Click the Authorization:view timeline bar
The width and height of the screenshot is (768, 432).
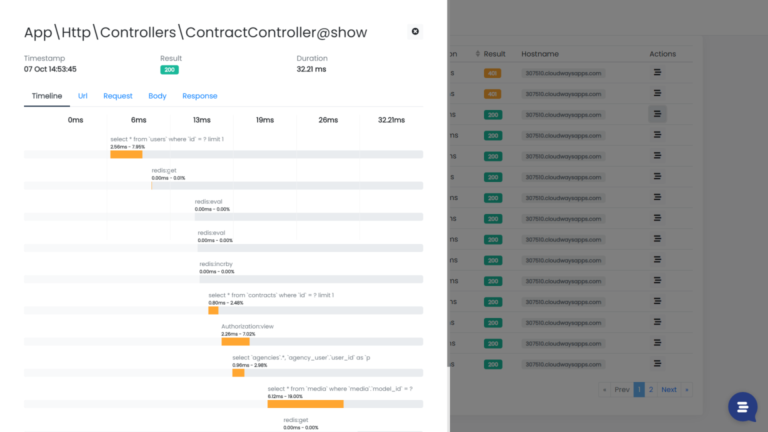[x=235, y=342]
